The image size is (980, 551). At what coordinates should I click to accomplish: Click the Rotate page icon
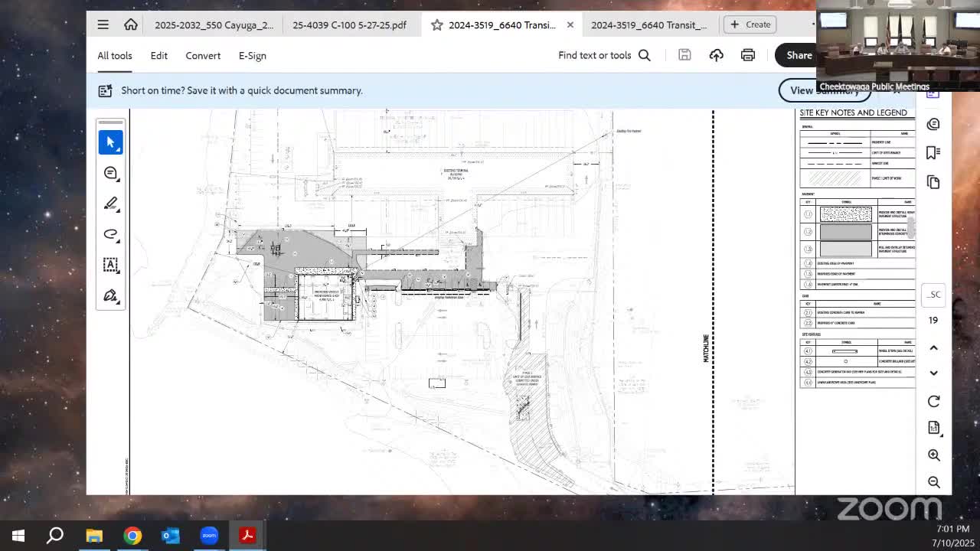[x=933, y=401]
